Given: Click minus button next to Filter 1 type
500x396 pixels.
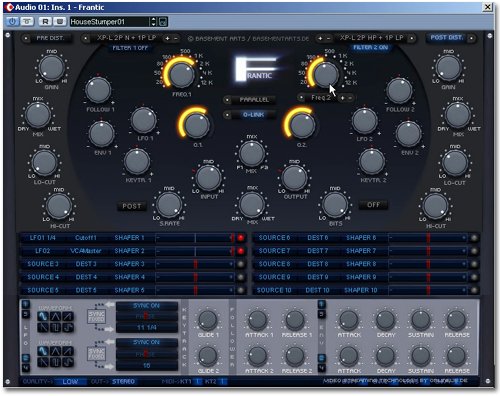Looking at the screenshot, I should pyautogui.click(x=176, y=39).
